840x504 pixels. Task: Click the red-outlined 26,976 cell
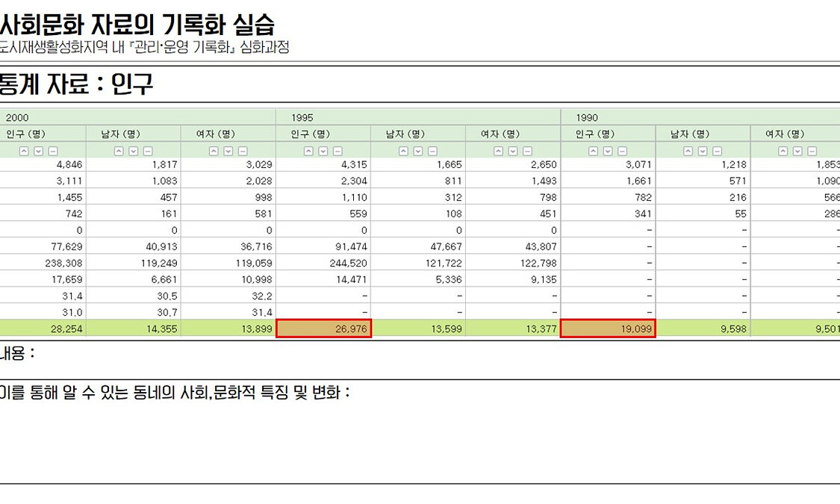[323, 329]
